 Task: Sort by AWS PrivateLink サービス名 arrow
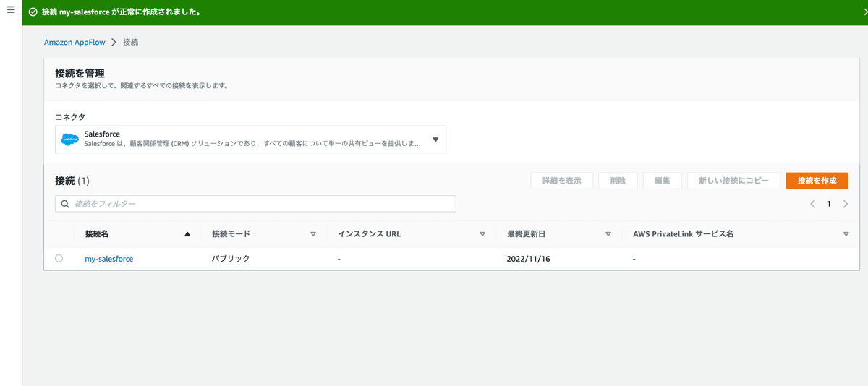click(846, 234)
